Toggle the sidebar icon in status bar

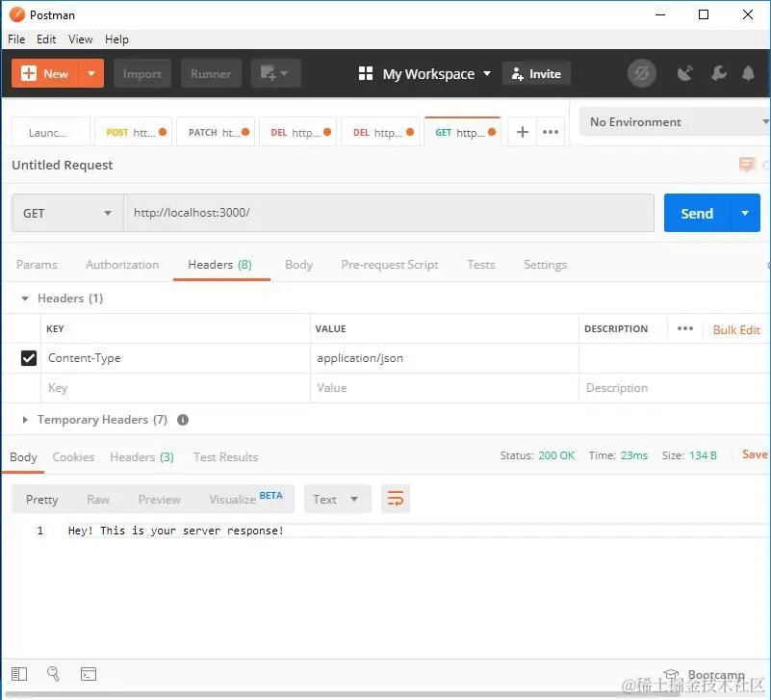click(19, 673)
